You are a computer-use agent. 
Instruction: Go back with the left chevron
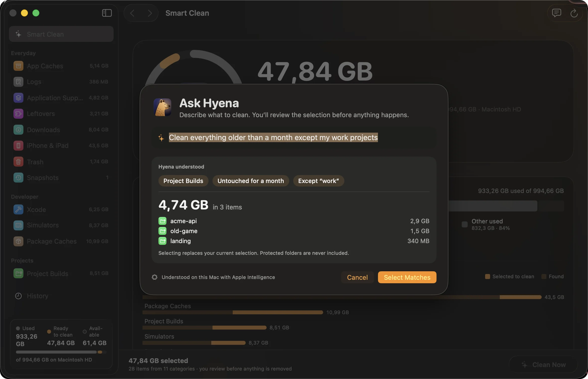coord(132,13)
